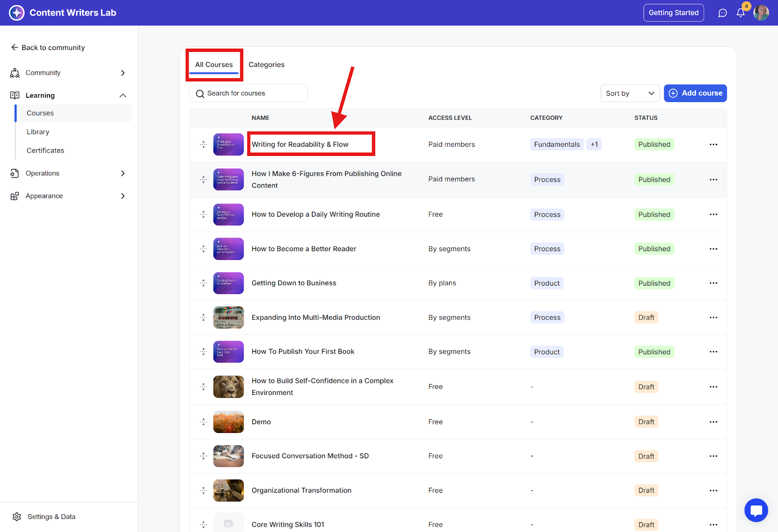Go back to community link
Image resolution: width=778 pixels, height=532 pixels.
pos(48,48)
